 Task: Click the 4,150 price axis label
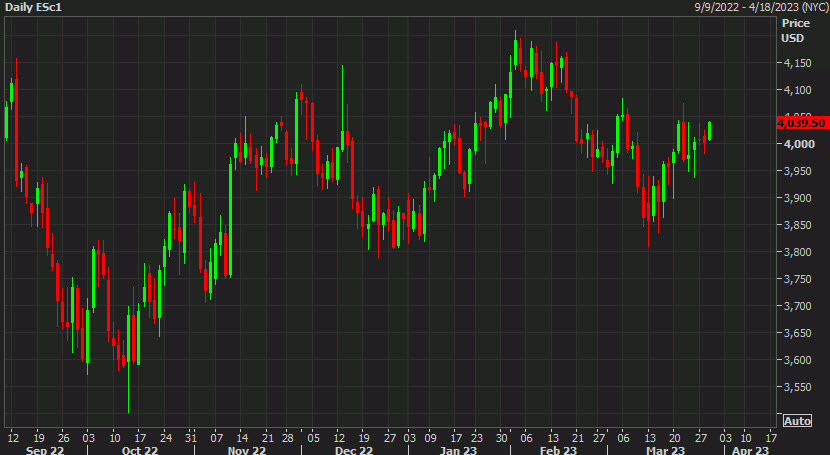point(797,63)
